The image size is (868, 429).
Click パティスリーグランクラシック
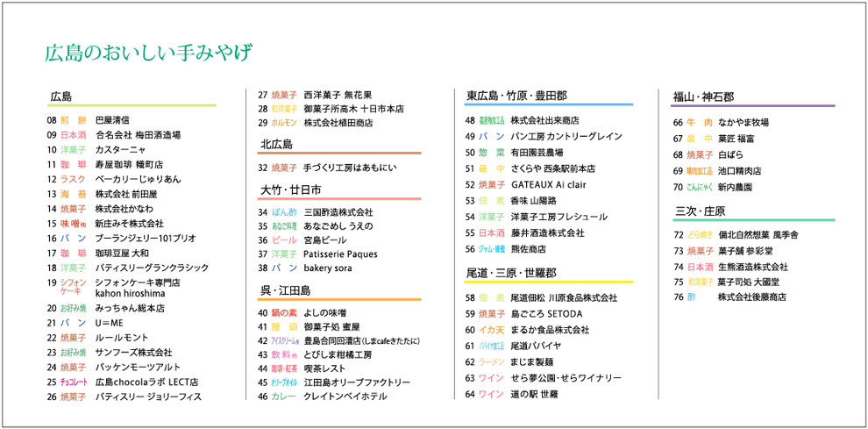coord(152,268)
